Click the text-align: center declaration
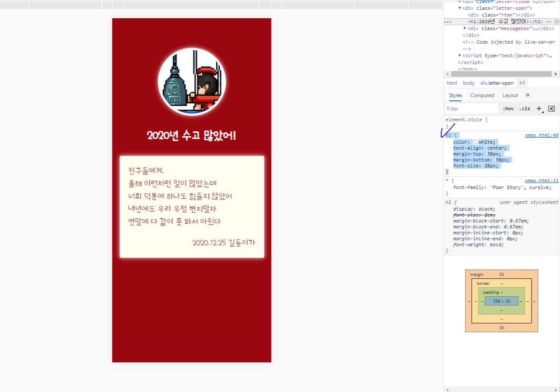 click(480, 148)
